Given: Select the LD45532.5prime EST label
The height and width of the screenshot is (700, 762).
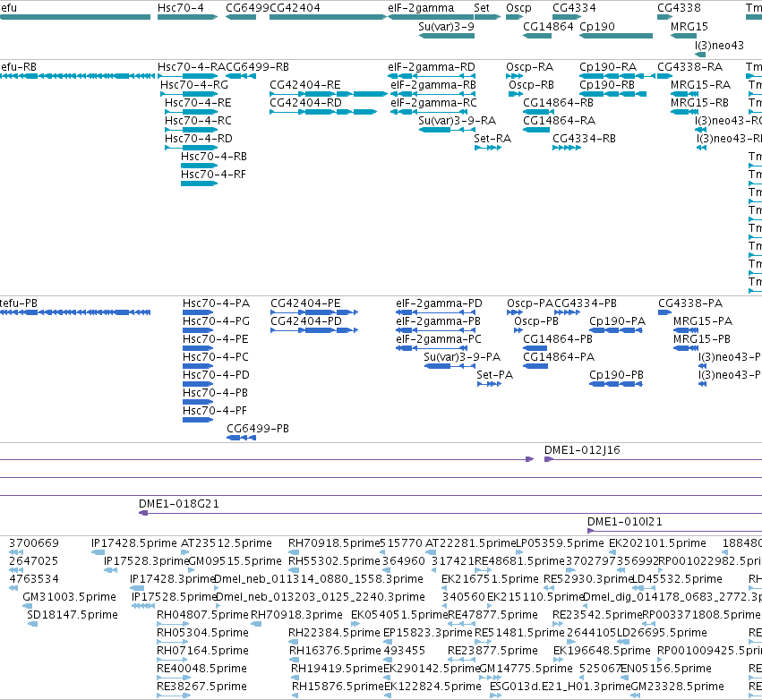Looking at the screenshot, I should click(x=676, y=579).
